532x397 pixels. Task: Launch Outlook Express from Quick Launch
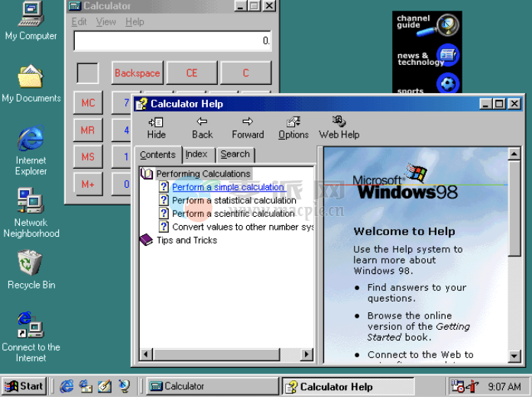(x=86, y=386)
